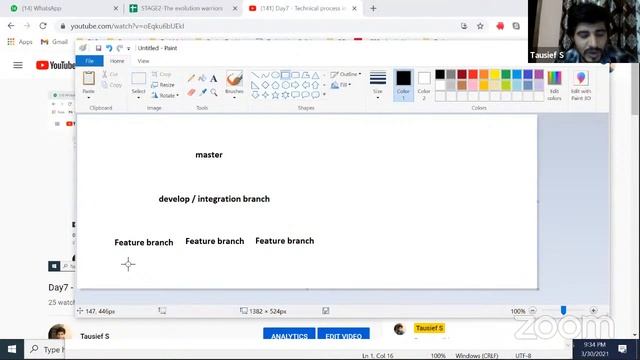
Task: Open the File menu in Paint
Action: [90, 61]
